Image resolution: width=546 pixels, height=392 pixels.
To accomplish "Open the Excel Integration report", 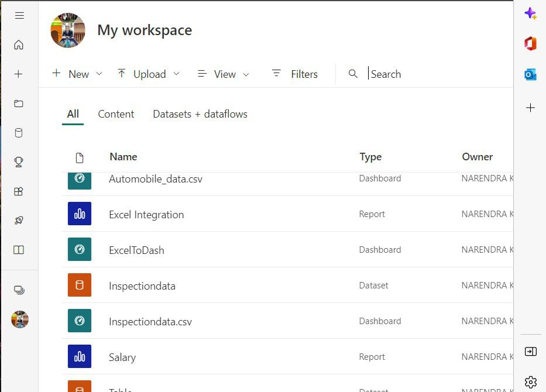I will pos(146,215).
